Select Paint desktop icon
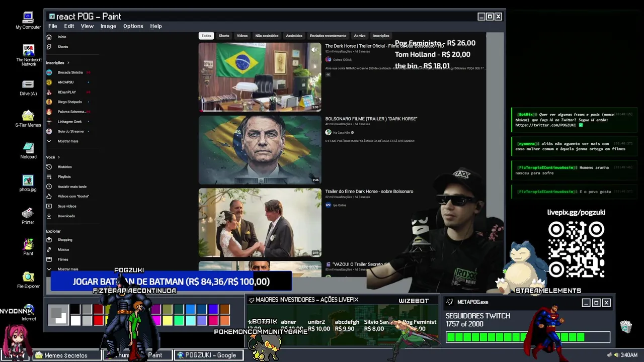644x362 pixels. point(28,247)
